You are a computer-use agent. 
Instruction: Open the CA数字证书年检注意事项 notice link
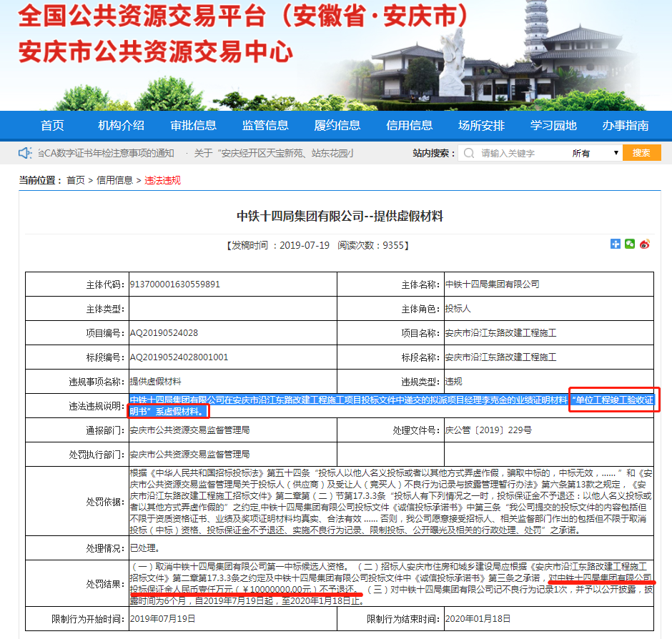106,153
